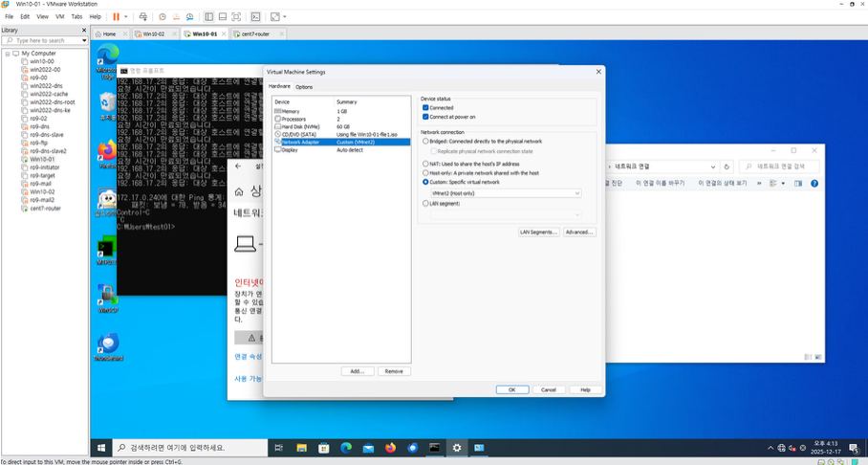Uncheck the Connected checkbox
Image resolution: width=868 pixels, height=465 pixels.
425,107
